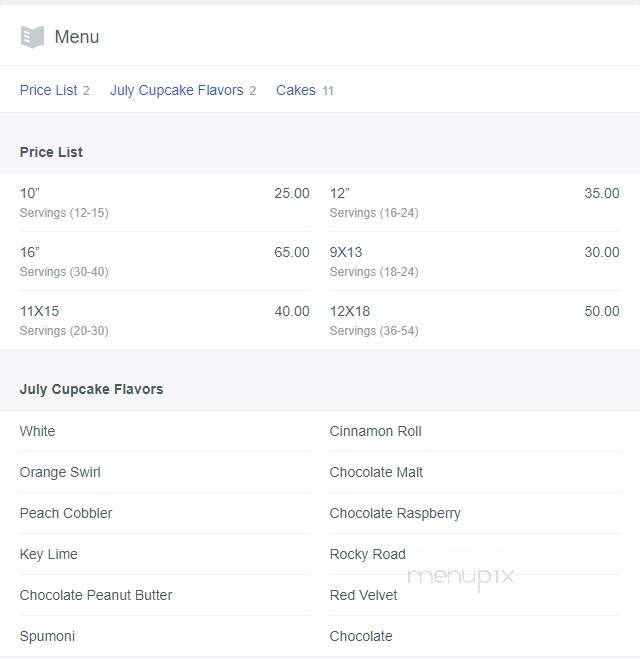Select the Peach Cobbler flavor

coord(165,513)
